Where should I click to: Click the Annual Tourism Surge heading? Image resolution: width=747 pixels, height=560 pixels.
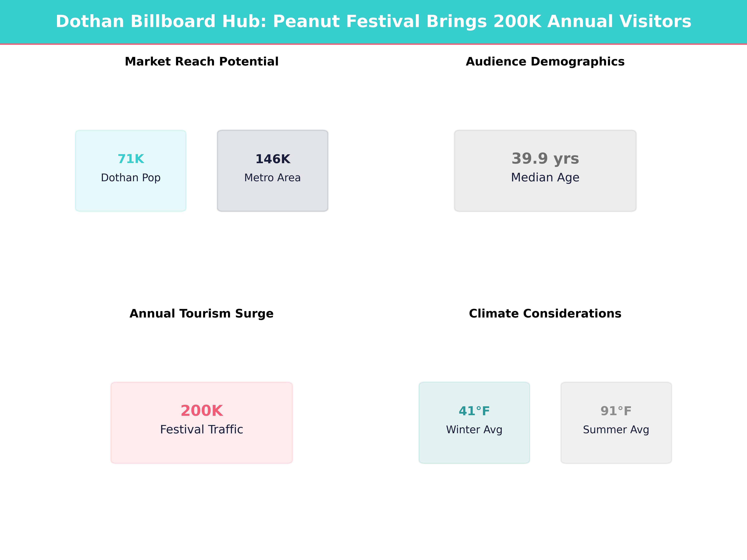(202, 313)
